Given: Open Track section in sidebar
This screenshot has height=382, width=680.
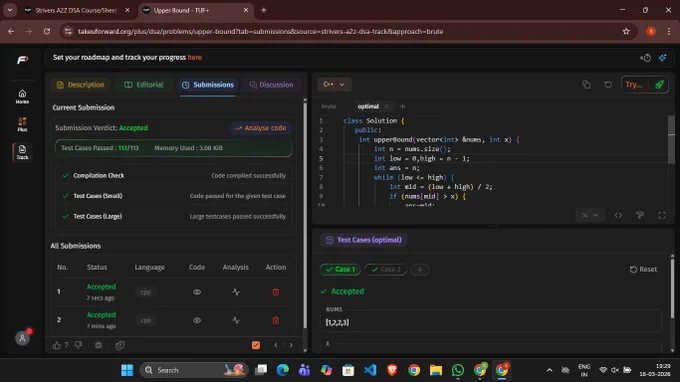Looking at the screenshot, I should click(x=22, y=152).
